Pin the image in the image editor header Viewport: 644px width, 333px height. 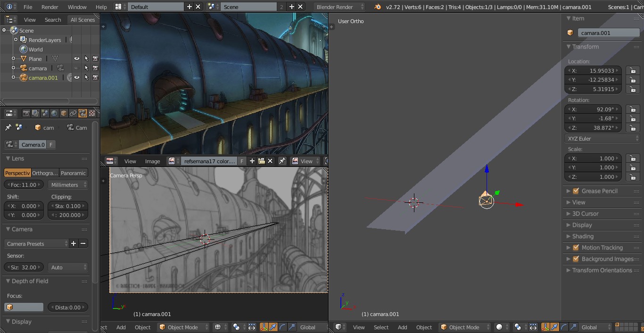point(282,161)
